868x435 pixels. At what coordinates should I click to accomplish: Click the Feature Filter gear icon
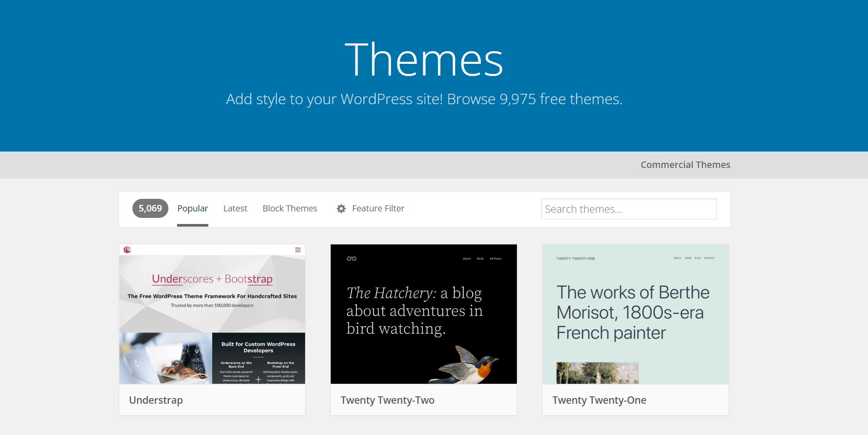point(341,209)
